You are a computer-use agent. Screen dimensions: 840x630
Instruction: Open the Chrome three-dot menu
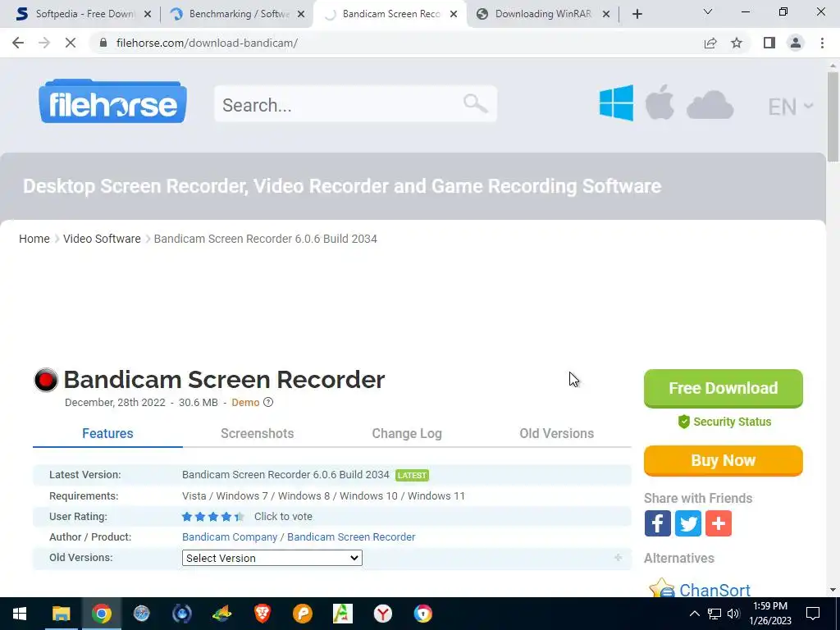pyautogui.click(x=822, y=43)
